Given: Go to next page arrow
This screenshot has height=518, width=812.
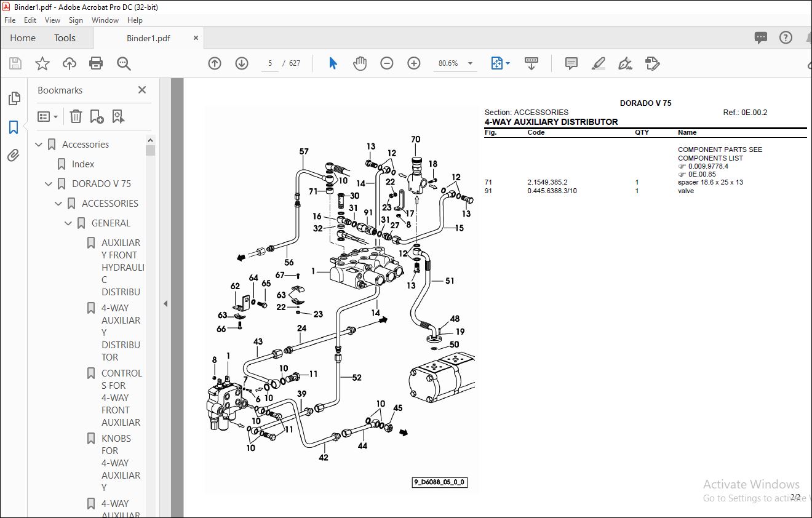Looking at the screenshot, I should [242, 63].
